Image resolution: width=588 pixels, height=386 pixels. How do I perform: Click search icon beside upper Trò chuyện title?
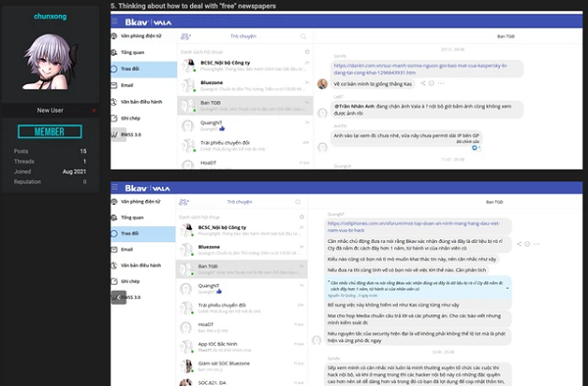tap(303, 36)
